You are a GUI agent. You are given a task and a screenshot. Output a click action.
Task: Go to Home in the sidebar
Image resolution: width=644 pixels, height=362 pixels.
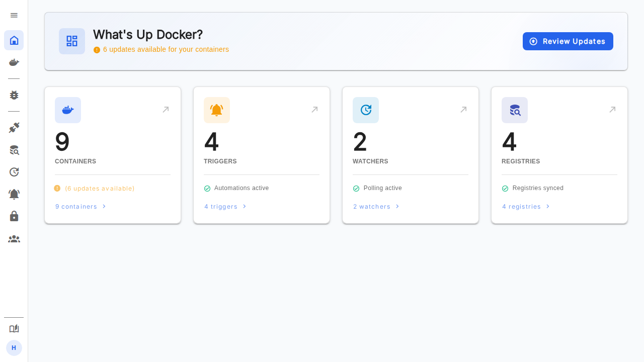click(x=14, y=40)
